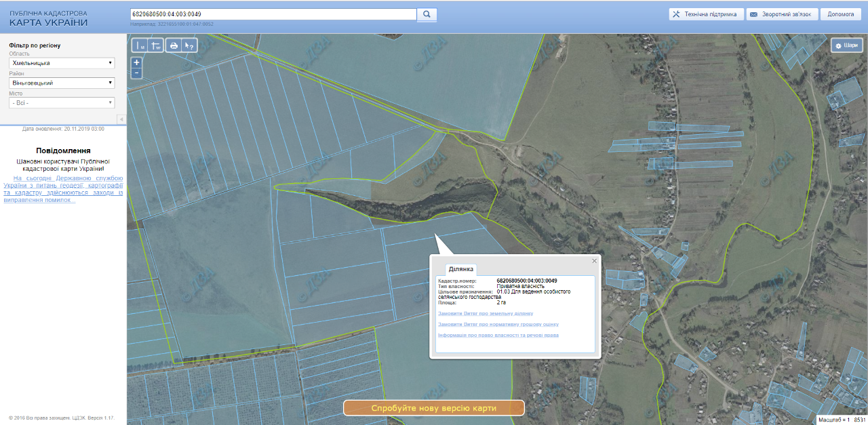Zoom in with the plus button
Image resolution: width=868 pixels, height=425 pixels.
137,62
